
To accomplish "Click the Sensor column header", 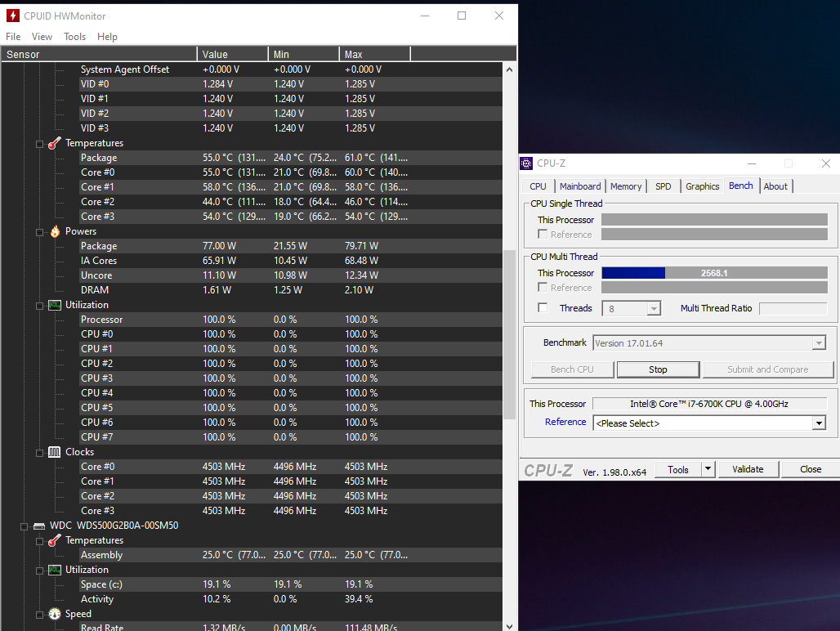I will [100, 54].
